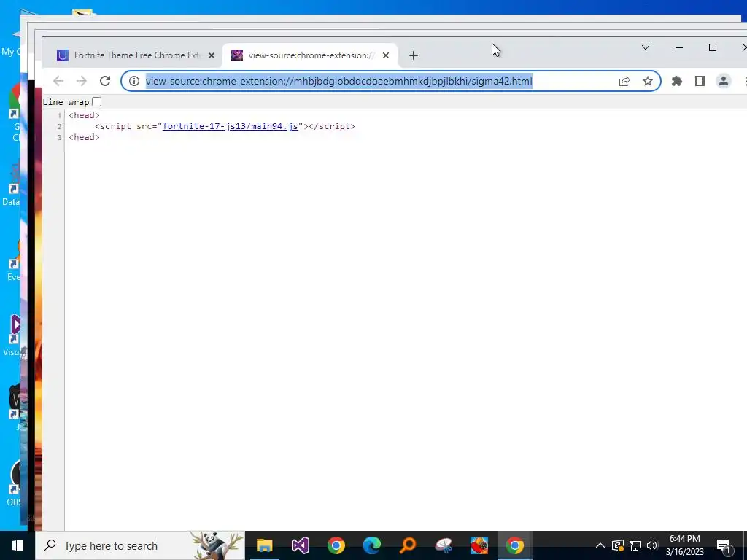The height and width of the screenshot is (560, 747).
Task: Open the fortnite-17-js13/main94.js link
Action: pos(230,126)
